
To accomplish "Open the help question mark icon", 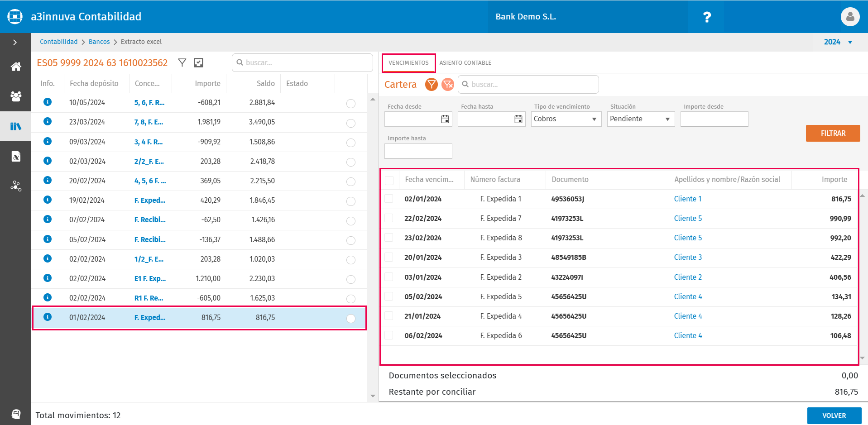I will tap(706, 17).
